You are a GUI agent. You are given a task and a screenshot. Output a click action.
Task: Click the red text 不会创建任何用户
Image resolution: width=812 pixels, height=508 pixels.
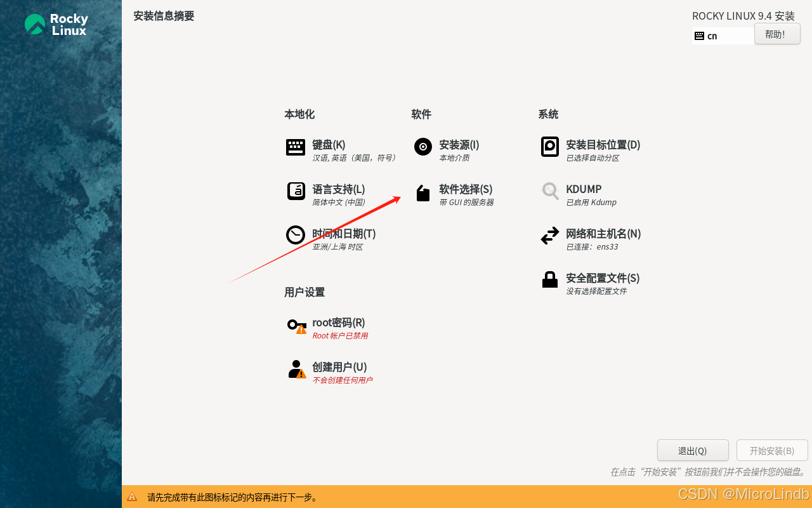[x=343, y=380]
